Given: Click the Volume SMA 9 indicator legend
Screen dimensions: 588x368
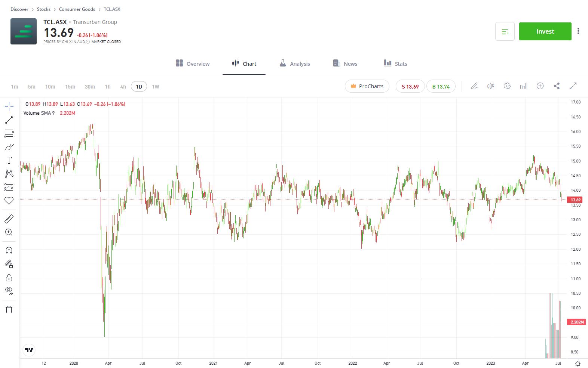Looking at the screenshot, I should pyautogui.click(x=49, y=113).
